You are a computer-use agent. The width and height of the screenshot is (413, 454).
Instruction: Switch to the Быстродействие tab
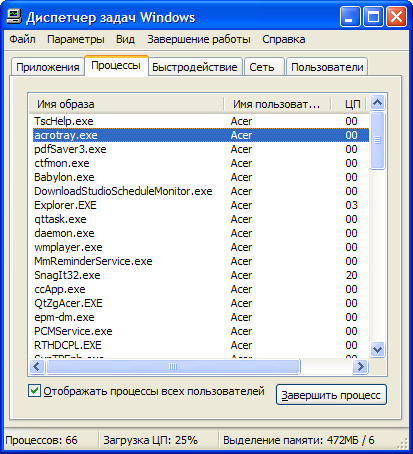coord(195,67)
